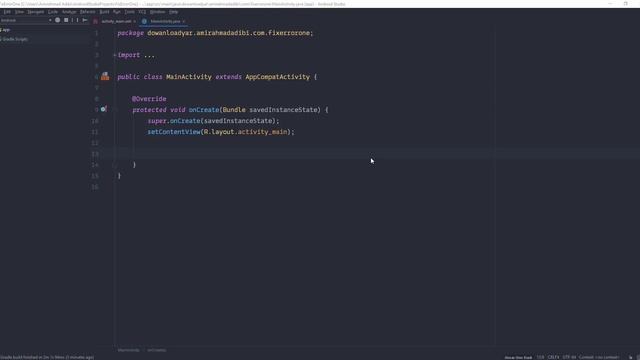The width and height of the screenshot is (640, 360).
Task: Click on super.onCreate call line
Action: 213,121
